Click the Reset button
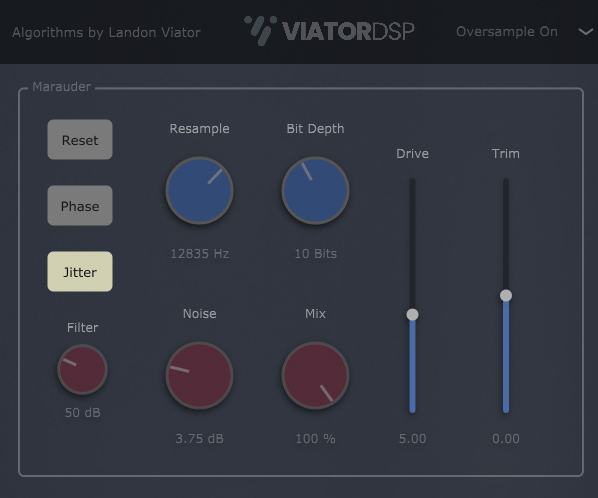This screenshot has width=598, height=498. [80, 140]
